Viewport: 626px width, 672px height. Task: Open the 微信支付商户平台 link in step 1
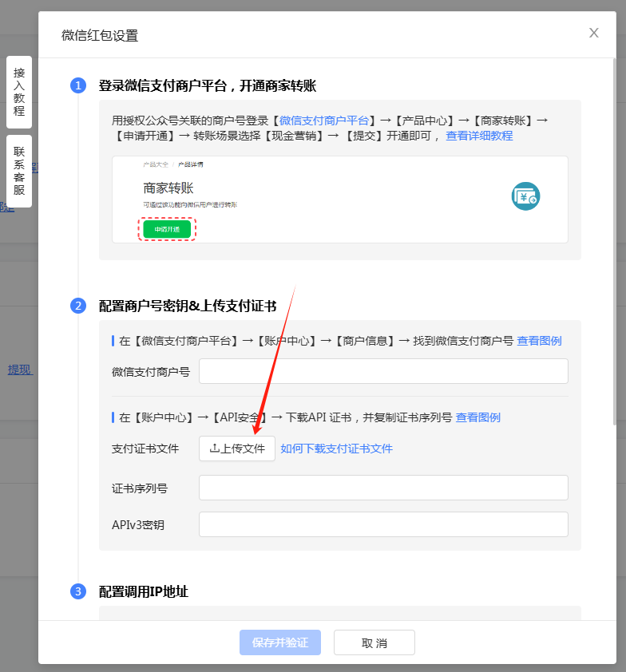coord(324,121)
